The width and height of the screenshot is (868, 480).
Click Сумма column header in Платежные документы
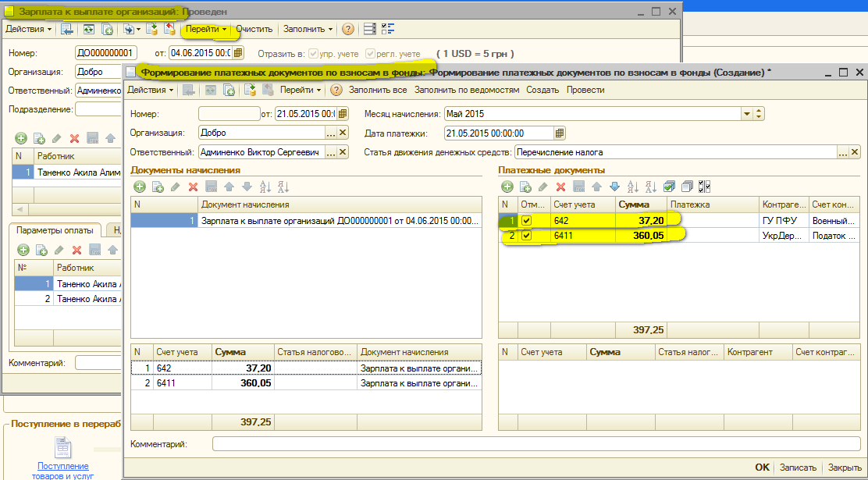(x=641, y=204)
